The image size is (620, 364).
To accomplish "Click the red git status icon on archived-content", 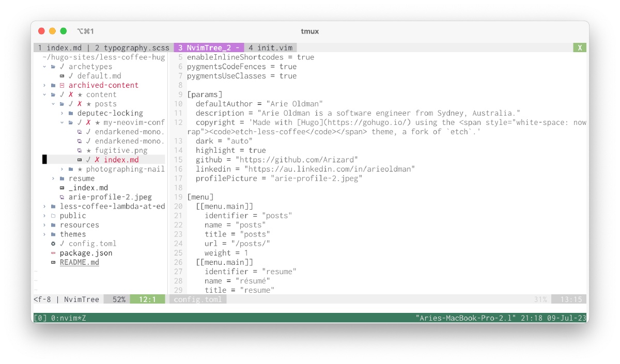I will [x=62, y=85].
